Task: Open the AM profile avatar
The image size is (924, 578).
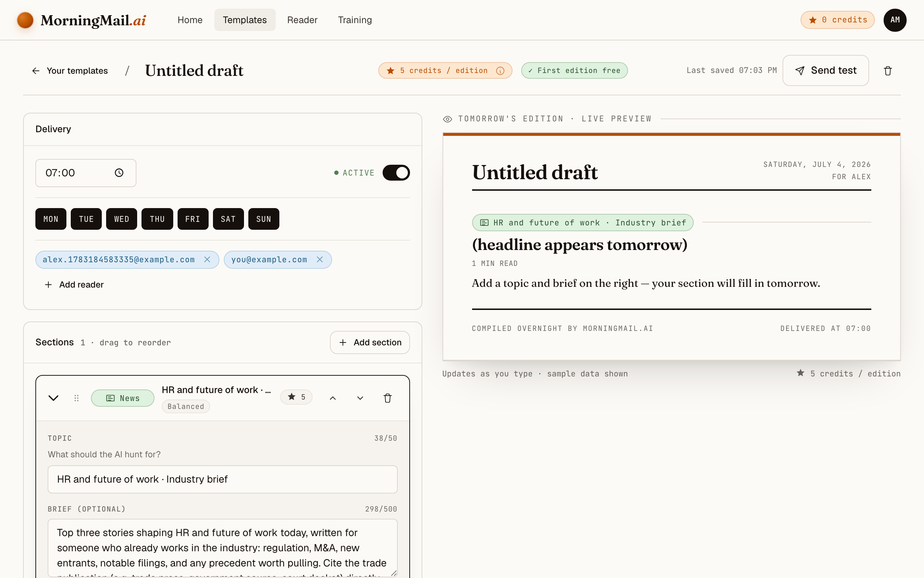Action: tap(895, 20)
